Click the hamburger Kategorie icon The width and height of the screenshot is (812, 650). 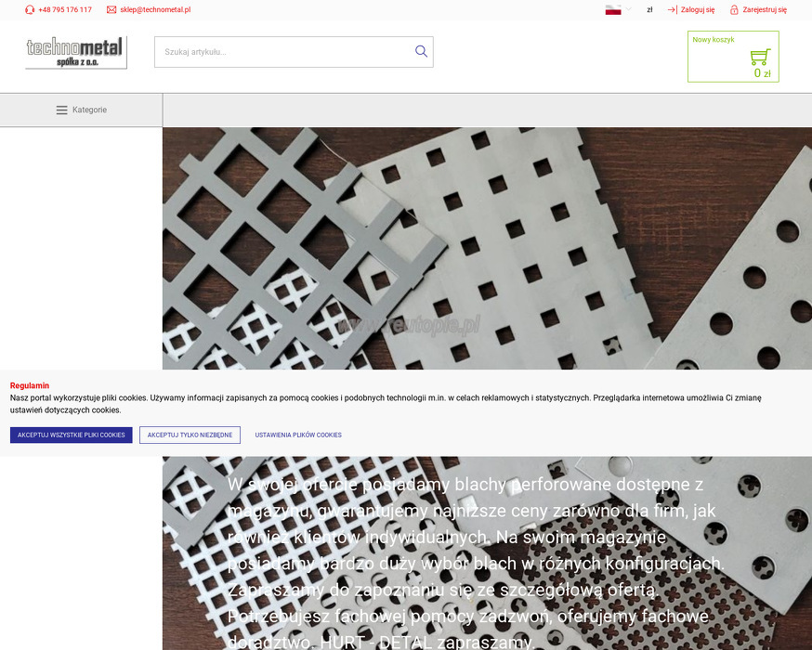point(61,110)
